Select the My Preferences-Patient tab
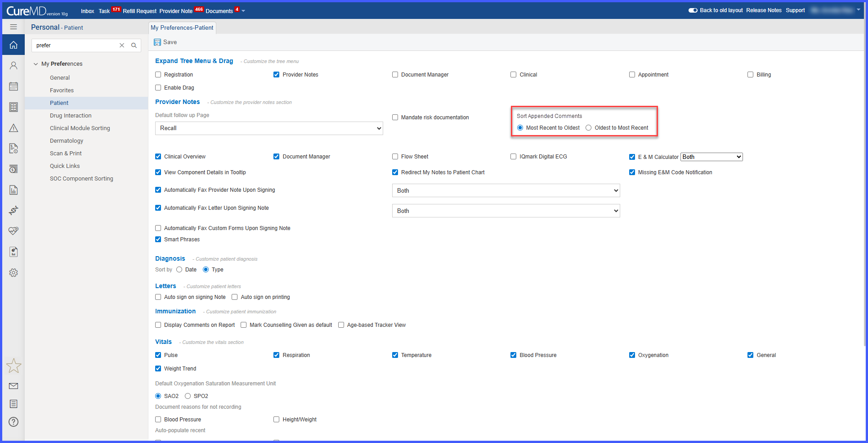868x443 pixels. pos(182,27)
